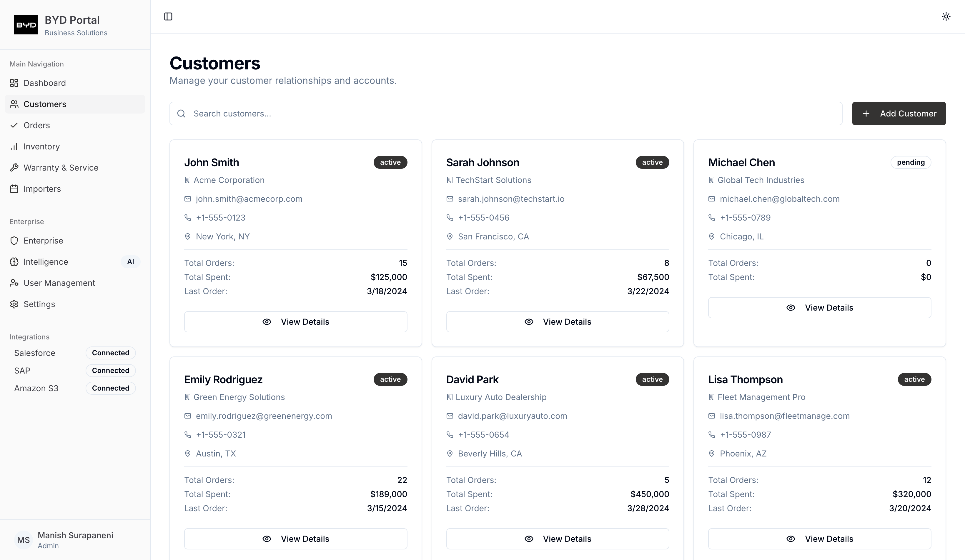Click building icon beside Acme Corporation
965x560 pixels.
pos(188,180)
